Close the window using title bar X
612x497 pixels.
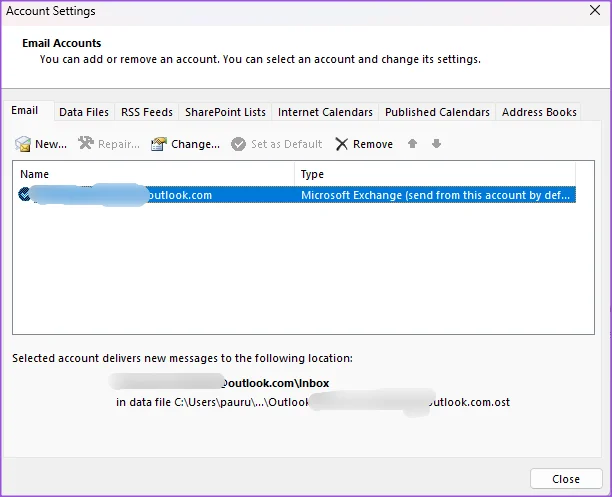[x=595, y=10]
